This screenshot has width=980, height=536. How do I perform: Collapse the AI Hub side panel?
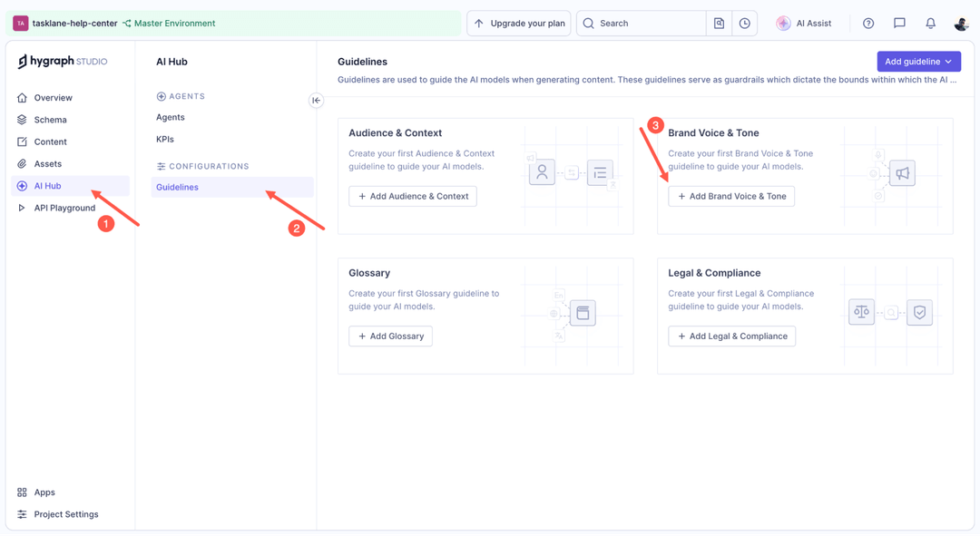coord(317,100)
